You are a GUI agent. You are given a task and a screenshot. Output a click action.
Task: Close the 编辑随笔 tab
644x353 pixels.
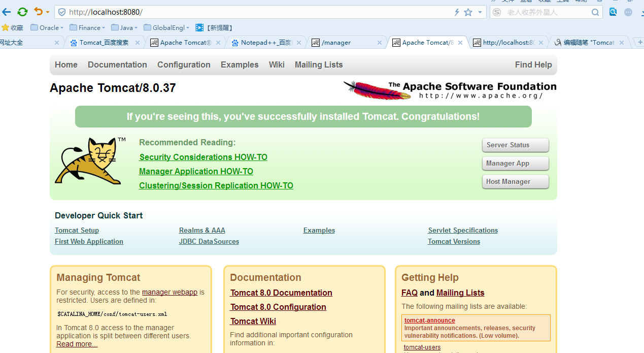(622, 43)
